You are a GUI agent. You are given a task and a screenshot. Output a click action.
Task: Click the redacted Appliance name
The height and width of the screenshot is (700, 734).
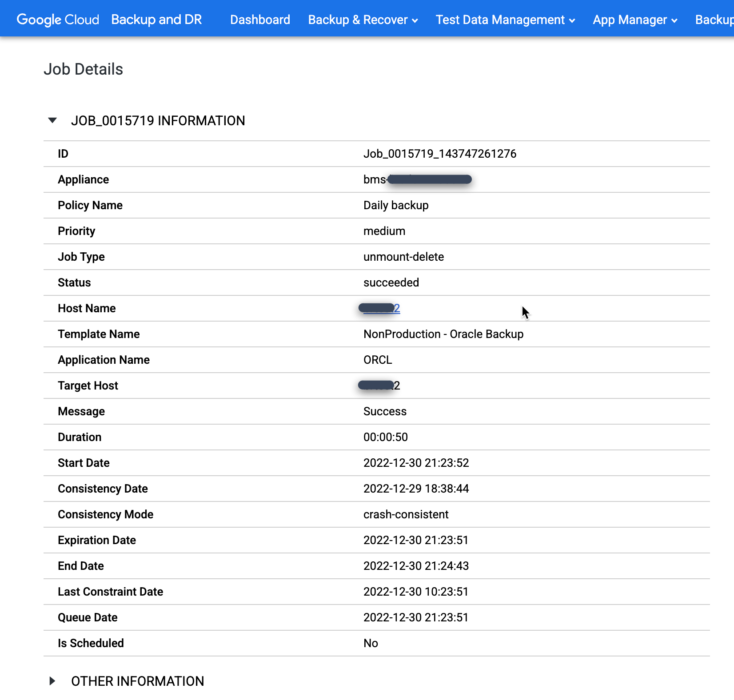418,179
